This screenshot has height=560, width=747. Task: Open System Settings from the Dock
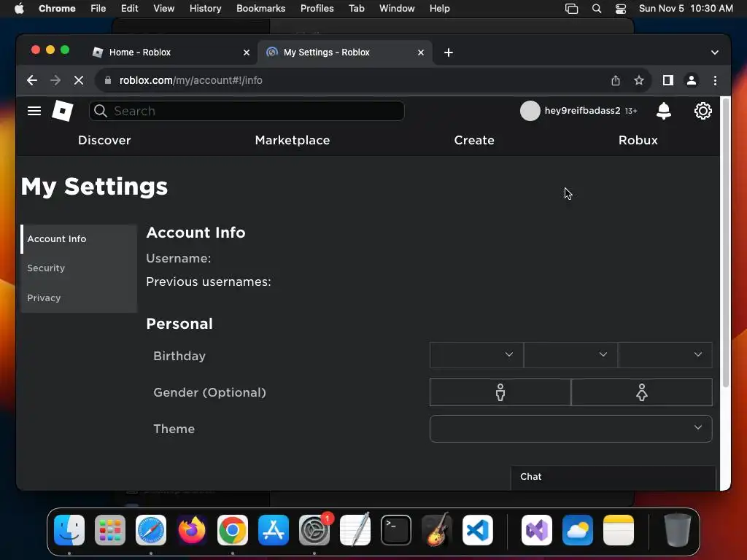point(314,530)
